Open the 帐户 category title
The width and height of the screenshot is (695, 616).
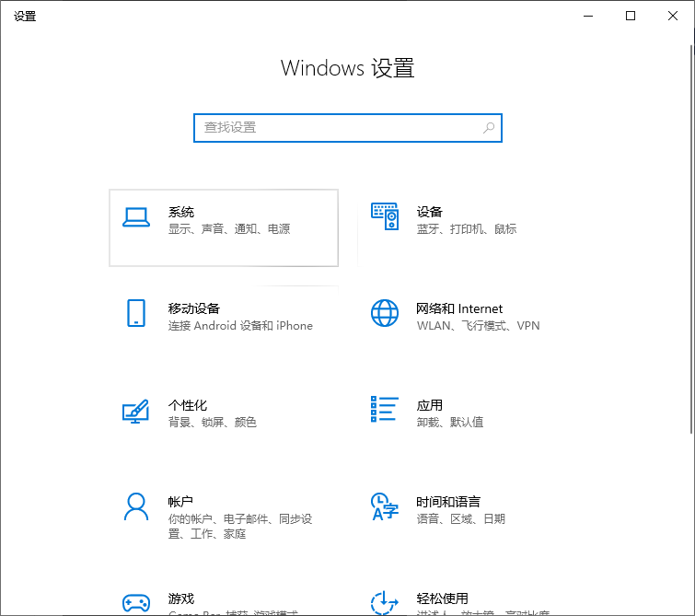tap(180, 502)
